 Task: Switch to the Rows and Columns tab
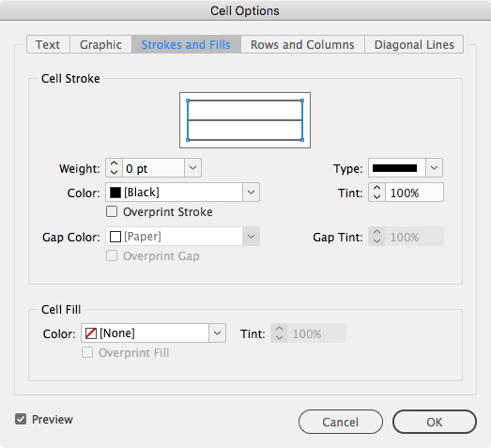302,44
